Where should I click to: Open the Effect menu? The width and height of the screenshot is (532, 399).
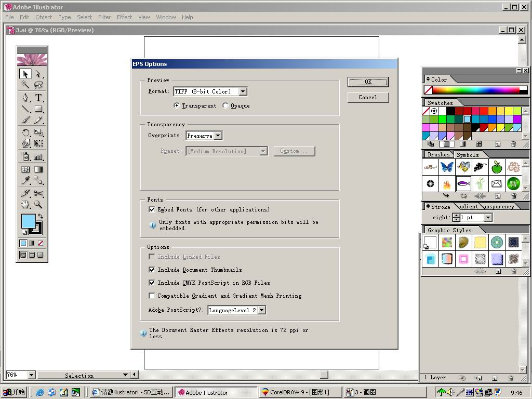click(x=124, y=17)
